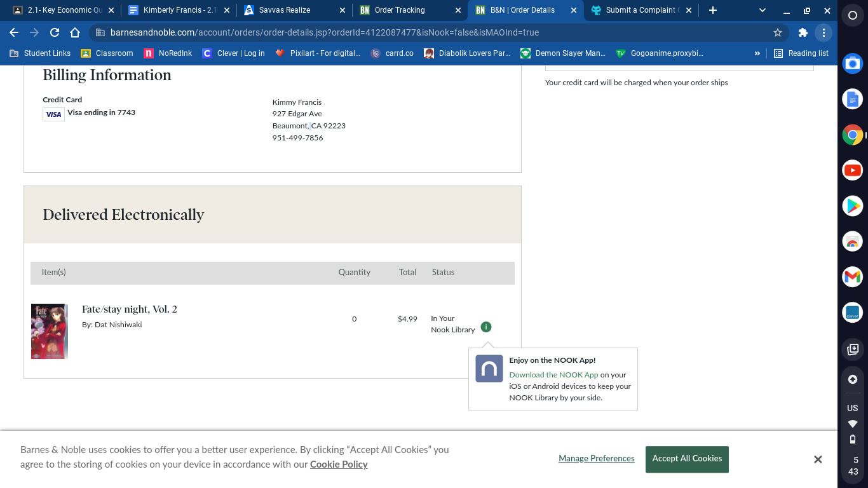The width and height of the screenshot is (868, 488).
Task: Open Google Docs from the shelf
Action: pos(852,98)
